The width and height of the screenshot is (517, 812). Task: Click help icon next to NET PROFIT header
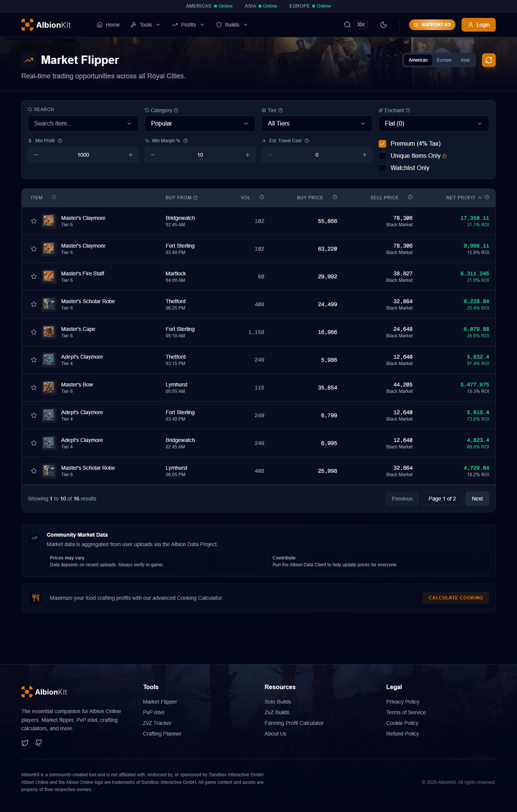(487, 197)
